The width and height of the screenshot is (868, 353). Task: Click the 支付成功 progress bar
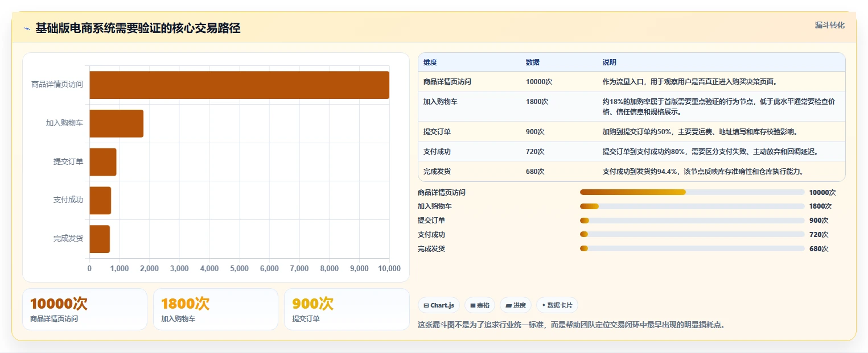pos(692,234)
